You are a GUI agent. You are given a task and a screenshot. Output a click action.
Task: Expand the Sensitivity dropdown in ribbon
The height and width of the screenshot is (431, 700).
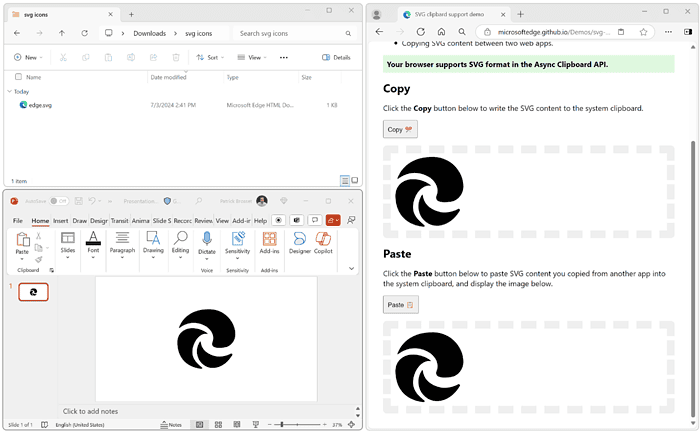(238, 258)
